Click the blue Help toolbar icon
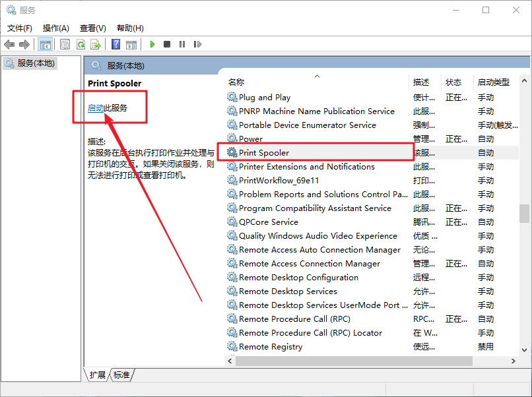 116,44
